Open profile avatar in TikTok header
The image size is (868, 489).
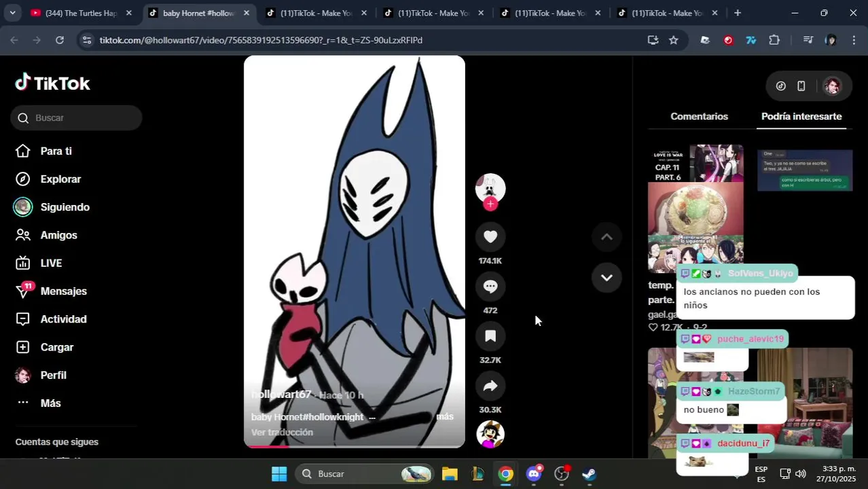coord(832,86)
